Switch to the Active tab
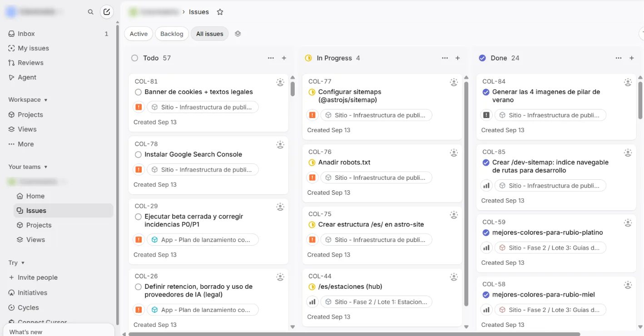This screenshot has height=336, width=644. (x=139, y=34)
